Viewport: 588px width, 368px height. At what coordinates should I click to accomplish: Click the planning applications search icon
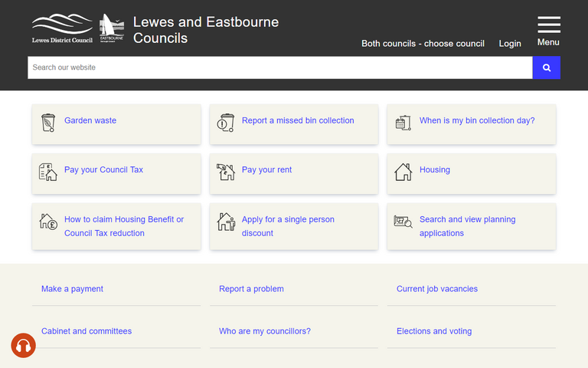pos(403,222)
